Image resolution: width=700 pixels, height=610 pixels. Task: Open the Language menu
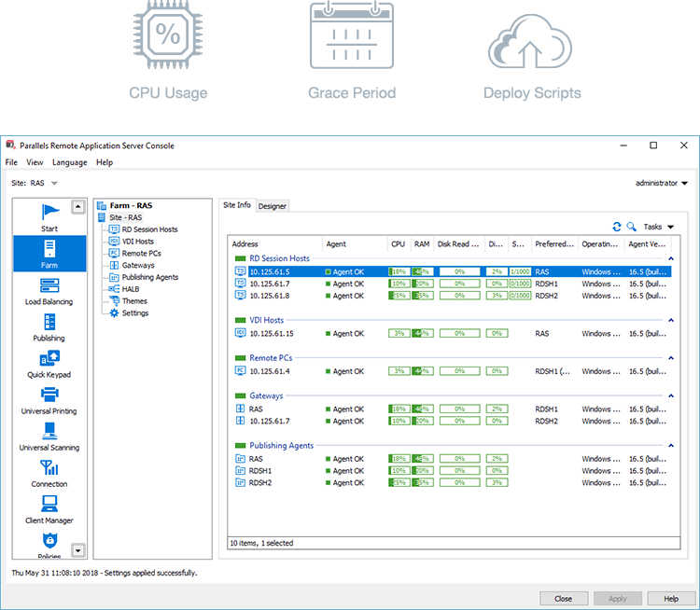[70, 162]
